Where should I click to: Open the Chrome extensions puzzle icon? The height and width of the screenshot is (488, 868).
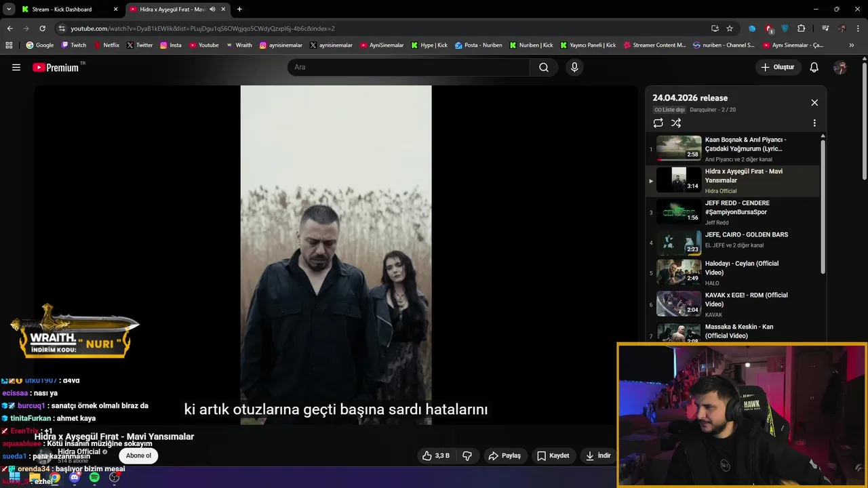tap(801, 28)
